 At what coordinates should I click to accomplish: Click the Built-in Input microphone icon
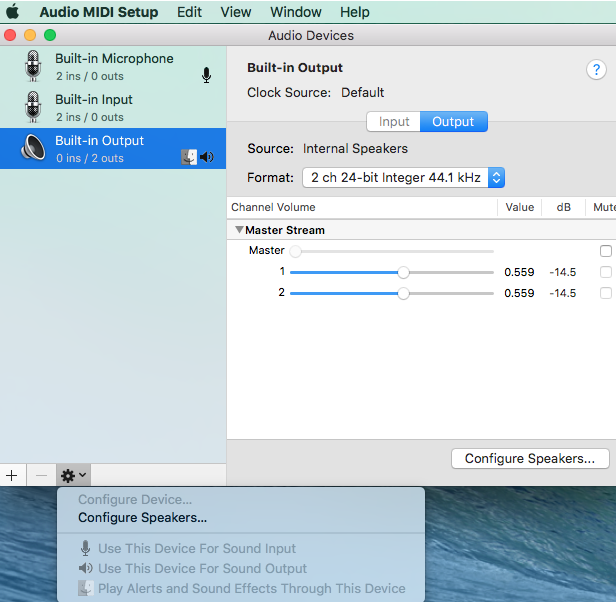(33, 107)
